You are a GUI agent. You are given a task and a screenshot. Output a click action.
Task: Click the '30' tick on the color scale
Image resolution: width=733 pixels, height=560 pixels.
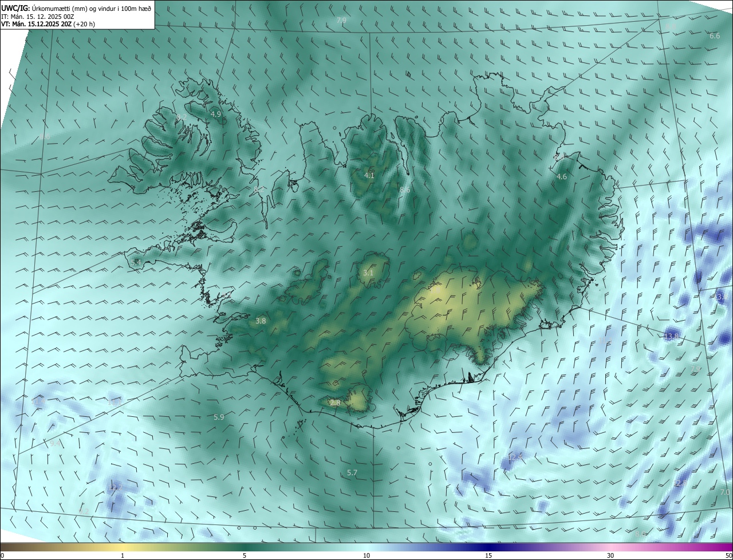pos(610,556)
